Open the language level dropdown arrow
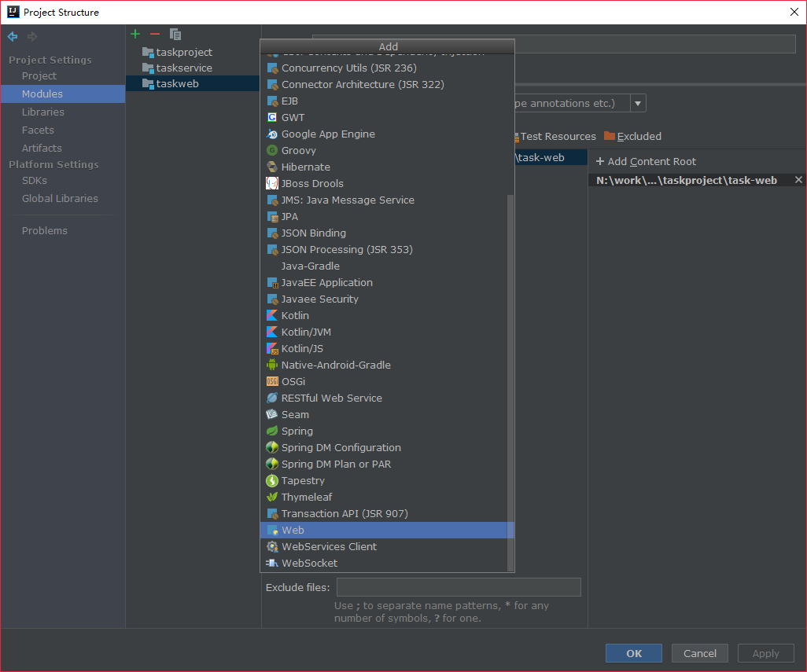The height and width of the screenshot is (672, 807). [638, 103]
